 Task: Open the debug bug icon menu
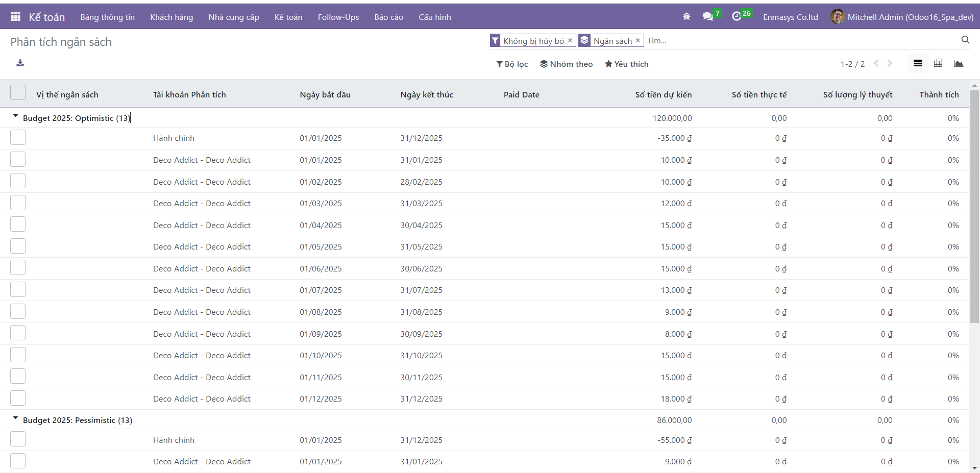coord(686,17)
